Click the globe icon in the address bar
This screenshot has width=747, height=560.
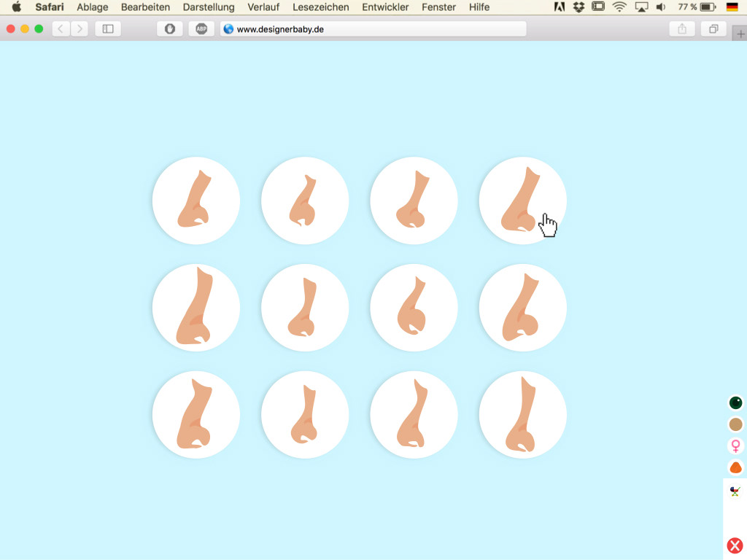(228, 29)
